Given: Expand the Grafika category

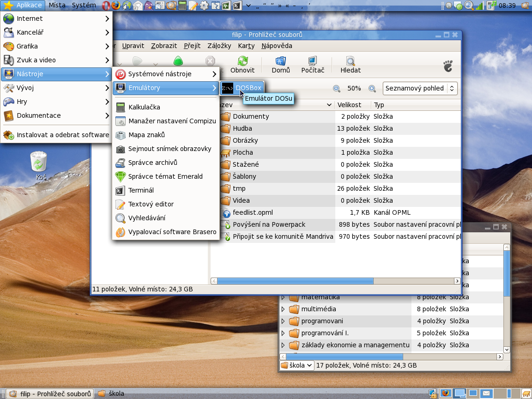Looking at the screenshot, I should coord(56,47).
